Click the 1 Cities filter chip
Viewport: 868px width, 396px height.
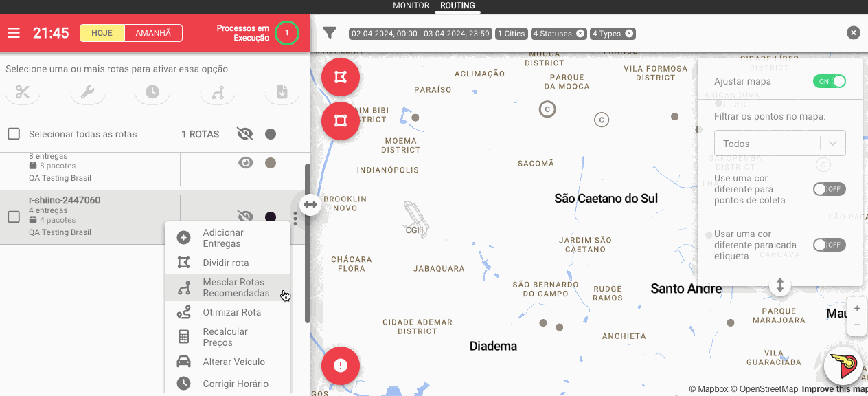click(511, 34)
